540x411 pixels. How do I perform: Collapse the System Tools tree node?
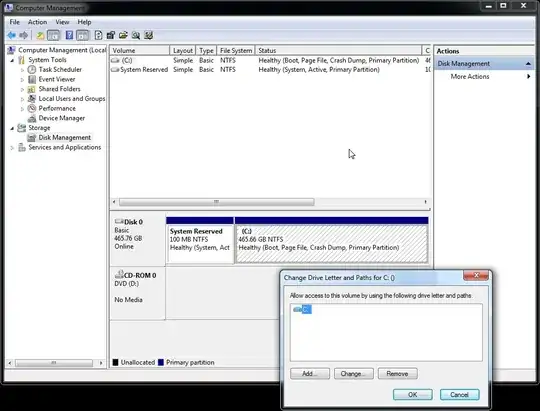12,60
